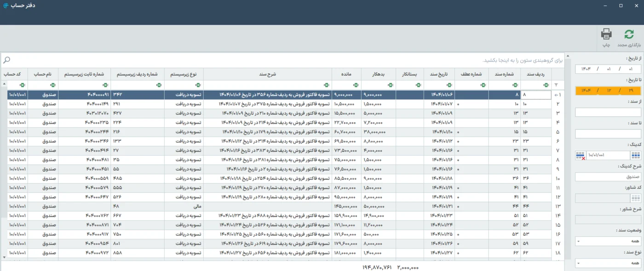Open the کدینگ account picker grid icon
The image size is (644, 271).
click(x=636, y=156)
